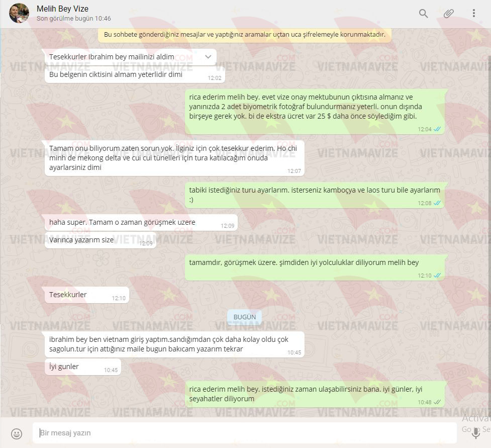Click read ticks on the 12:04 message

tap(437, 129)
